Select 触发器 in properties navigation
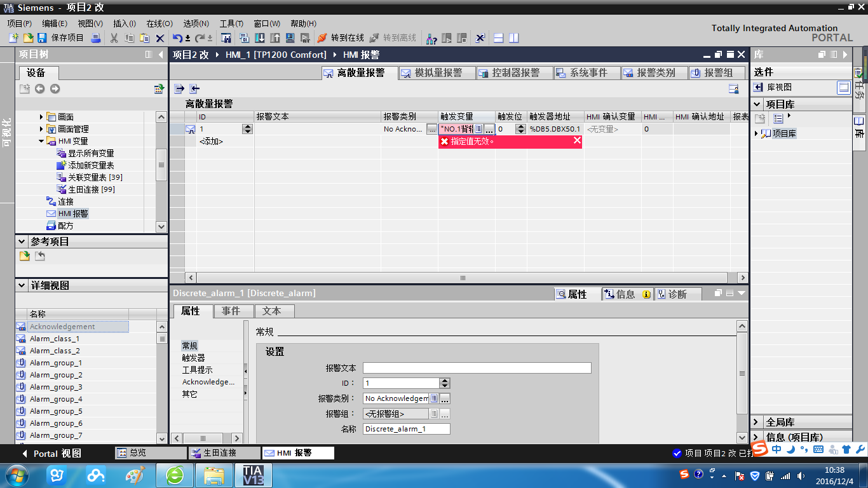The image size is (868, 488). [x=194, y=358]
